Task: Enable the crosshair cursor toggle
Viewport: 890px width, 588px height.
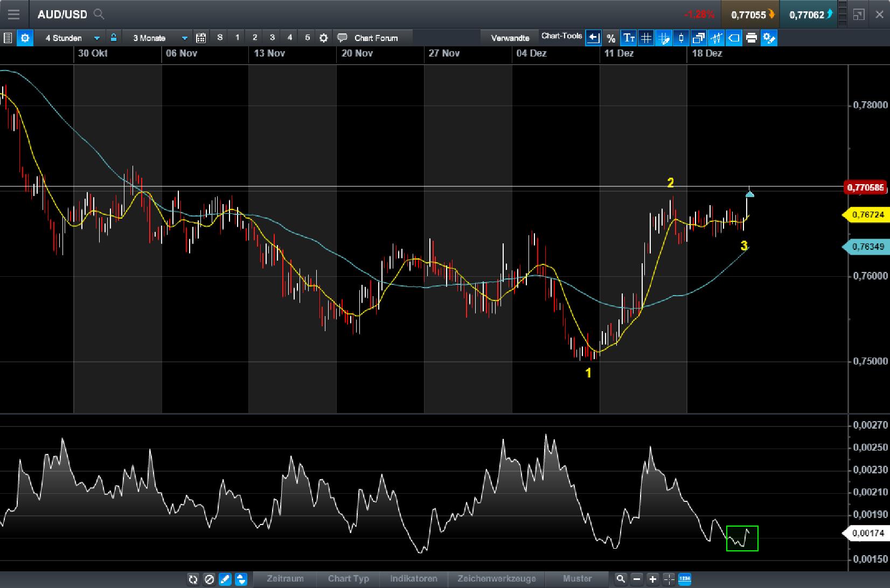Action: click(x=669, y=580)
